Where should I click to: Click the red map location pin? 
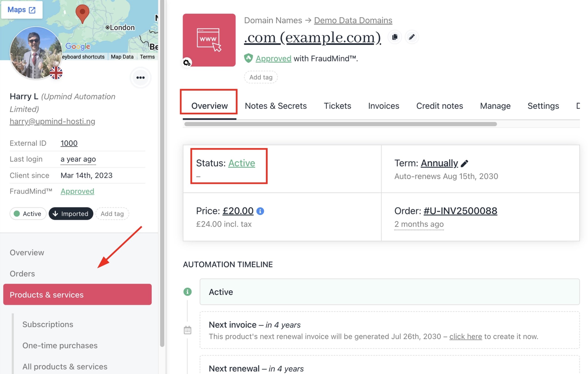[x=82, y=14]
